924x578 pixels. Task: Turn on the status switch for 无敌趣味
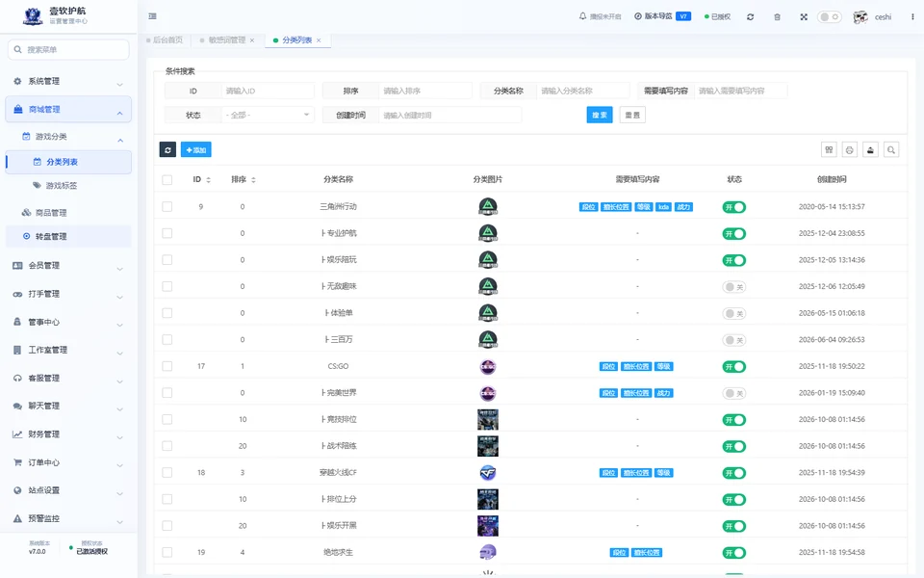734,287
